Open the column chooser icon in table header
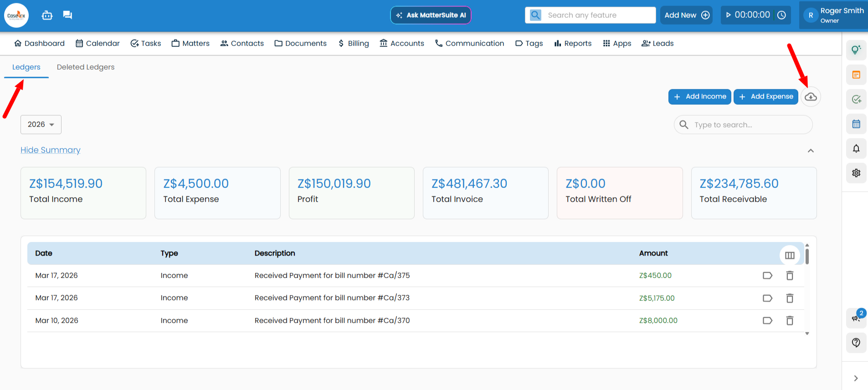This screenshot has height=390, width=868. click(x=790, y=255)
